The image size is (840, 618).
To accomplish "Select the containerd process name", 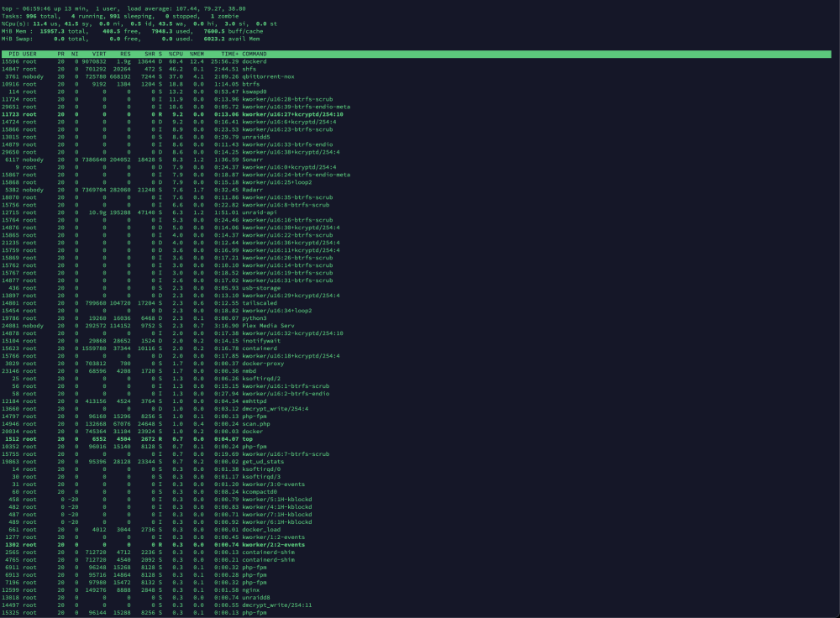I will [260, 348].
